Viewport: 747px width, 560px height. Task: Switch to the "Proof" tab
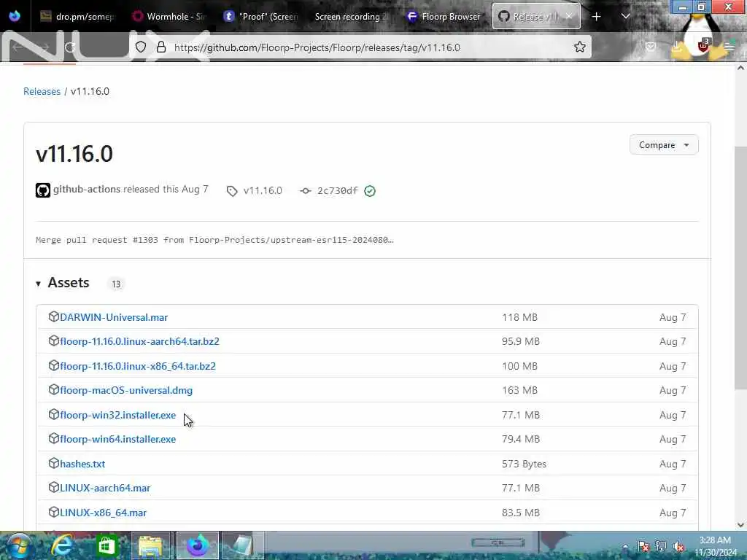coord(262,16)
